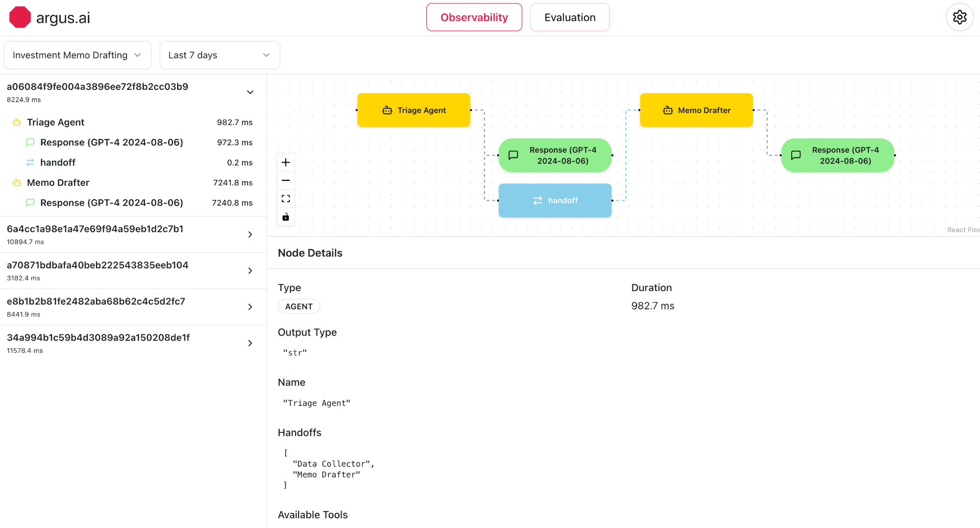Open the Investment Memo Drafting workflow dropdown

[x=78, y=55]
